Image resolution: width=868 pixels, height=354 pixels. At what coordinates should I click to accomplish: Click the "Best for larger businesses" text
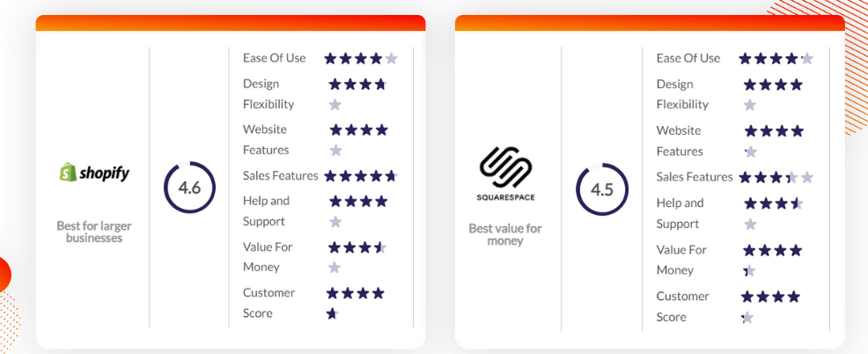[94, 232]
